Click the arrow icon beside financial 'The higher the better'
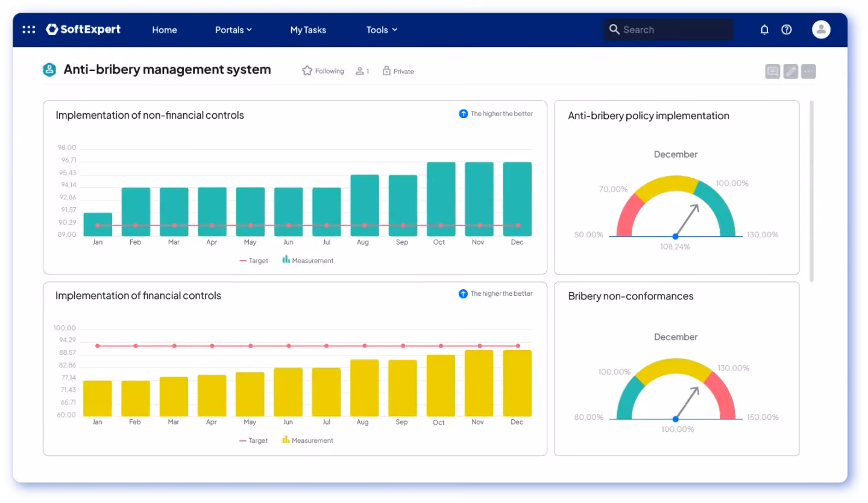The image size is (868, 503). 463,294
